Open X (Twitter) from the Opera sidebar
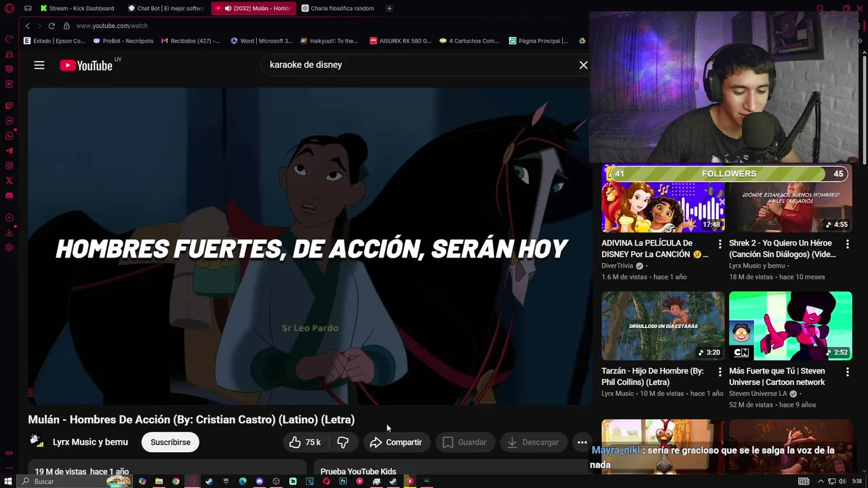868x488 pixels. tap(9, 180)
